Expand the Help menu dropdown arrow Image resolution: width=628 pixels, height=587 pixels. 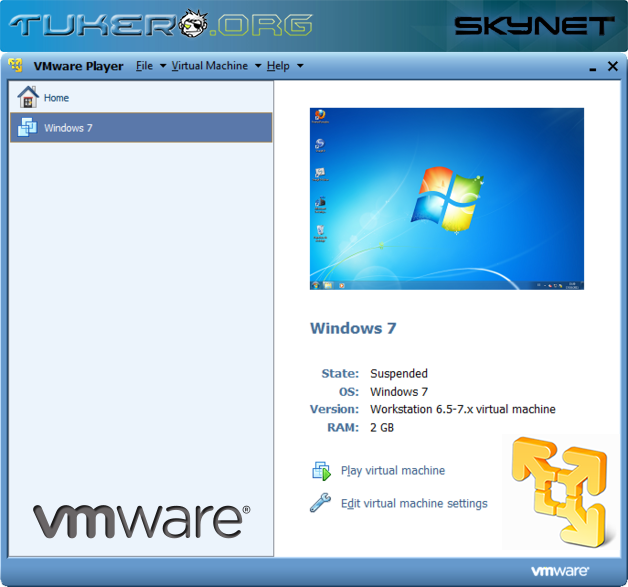(300, 66)
